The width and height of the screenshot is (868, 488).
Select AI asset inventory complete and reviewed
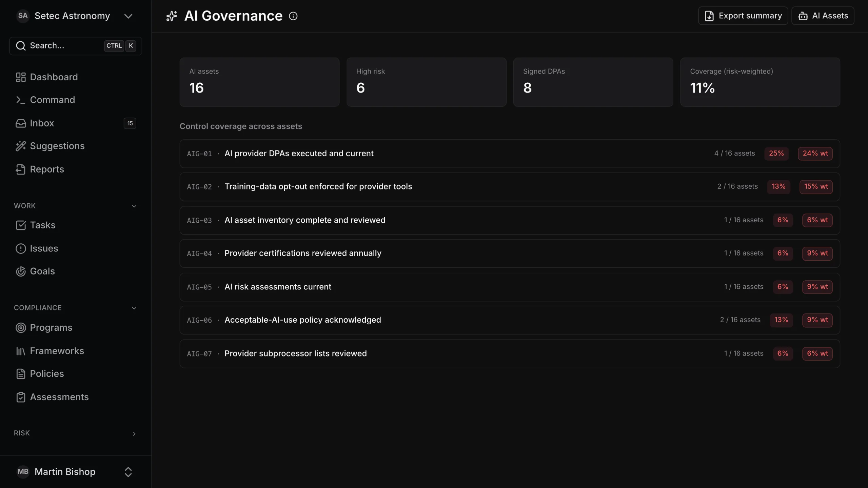(x=510, y=220)
